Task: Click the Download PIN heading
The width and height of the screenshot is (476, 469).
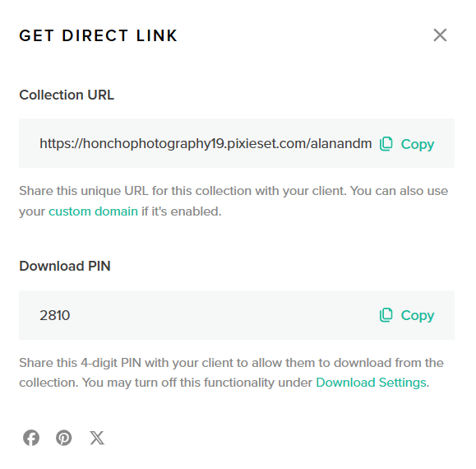Action: point(65,266)
